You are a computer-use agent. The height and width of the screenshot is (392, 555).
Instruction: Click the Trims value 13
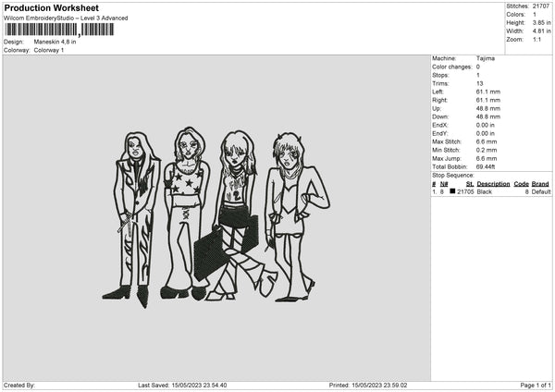[479, 83]
